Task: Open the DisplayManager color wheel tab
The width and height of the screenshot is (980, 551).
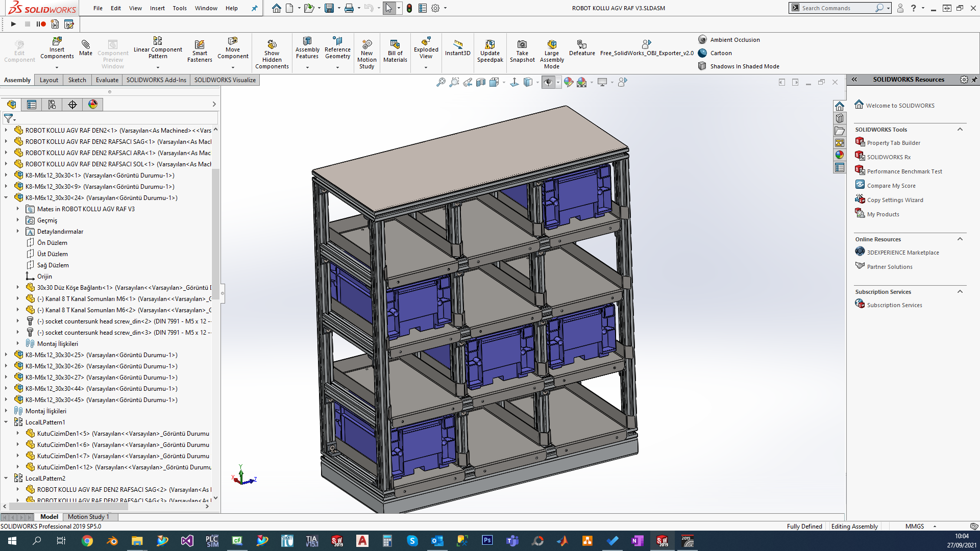Action: pos(93,105)
